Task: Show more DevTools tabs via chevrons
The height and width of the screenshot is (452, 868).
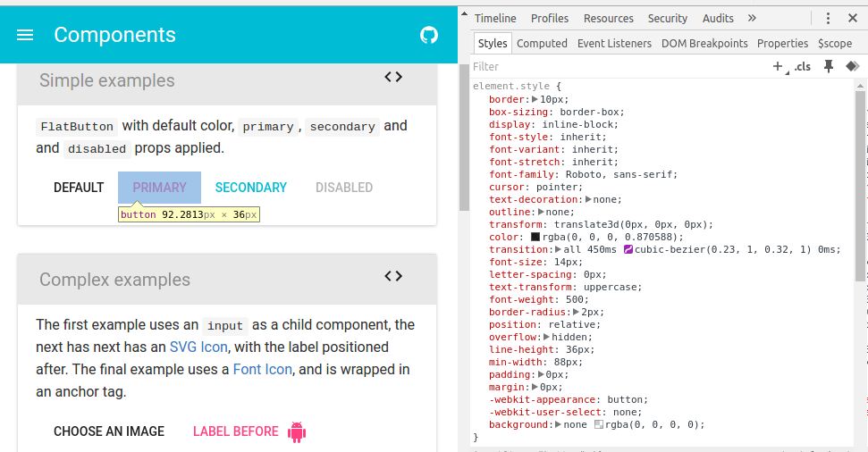Action: click(x=752, y=18)
